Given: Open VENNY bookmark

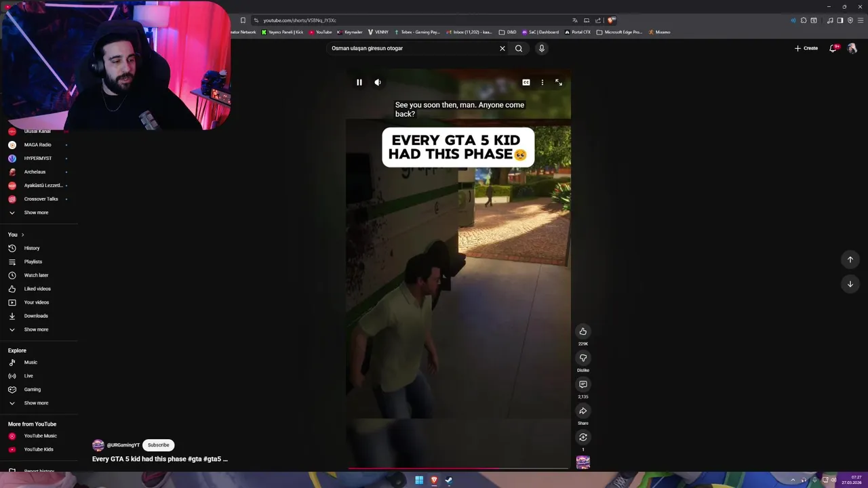Looking at the screenshot, I should pyautogui.click(x=378, y=33).
